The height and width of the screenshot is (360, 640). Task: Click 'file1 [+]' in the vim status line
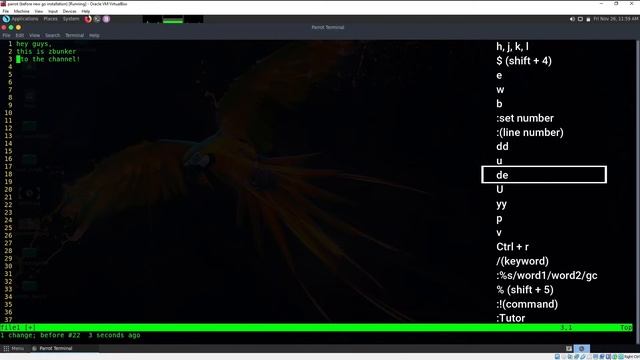18,327
